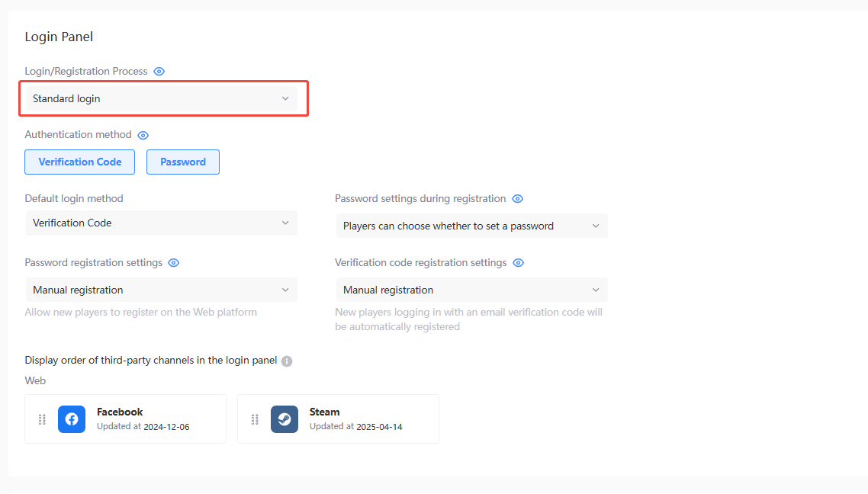Screen dimensions: 868x494
Task: Select the Verification Code authentication method
Action: 79,162
